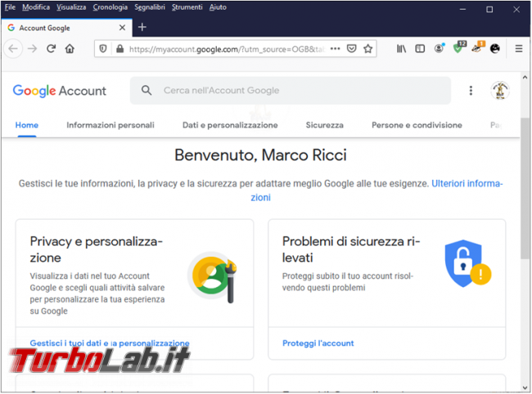Click Gestisci i tuoi dati e la personalizzazione link
Image resolution: width=532 pixels, height=394 pixels.
point(110,343)
